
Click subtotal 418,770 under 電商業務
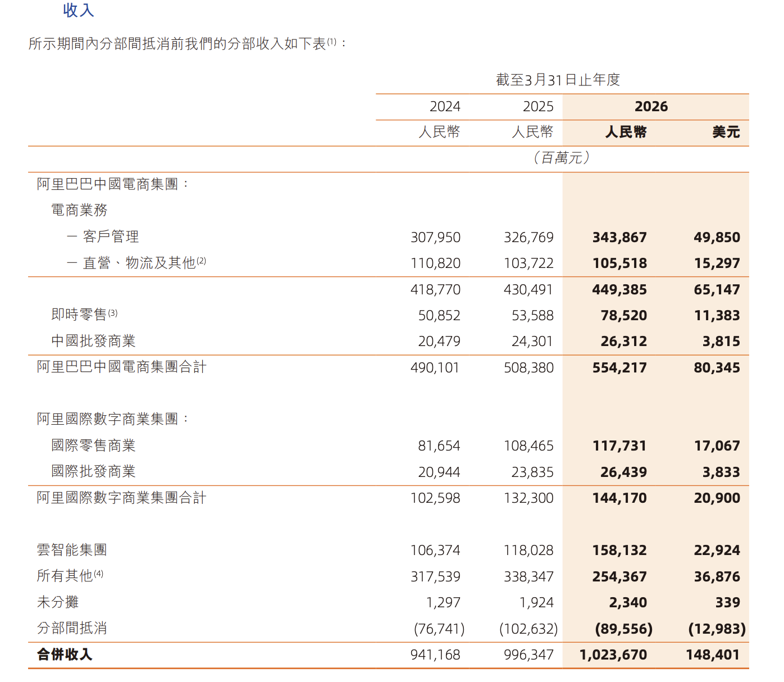pos(435,290)
